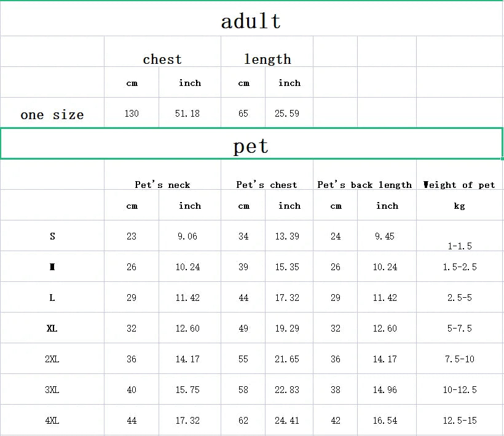Select the "Weight of pet" column header
Viewport: 504px width, 436px height.
tap(459, 184)
